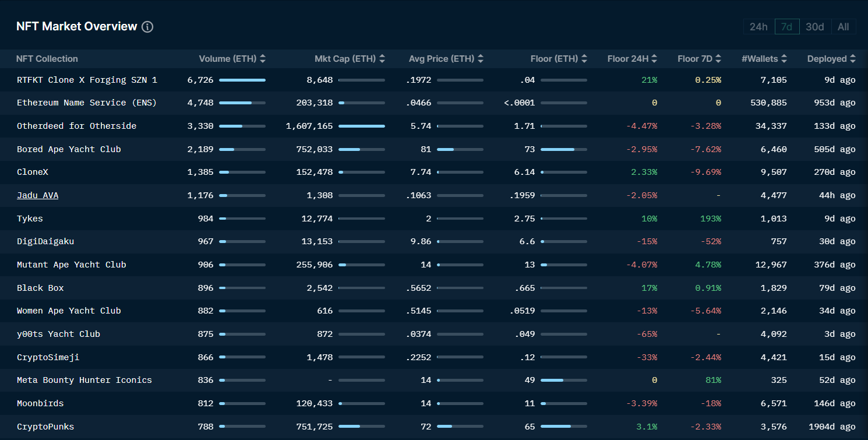Click the info icon beside NFT Market Overview
The image size is (868, 440).
coord(147,27)
